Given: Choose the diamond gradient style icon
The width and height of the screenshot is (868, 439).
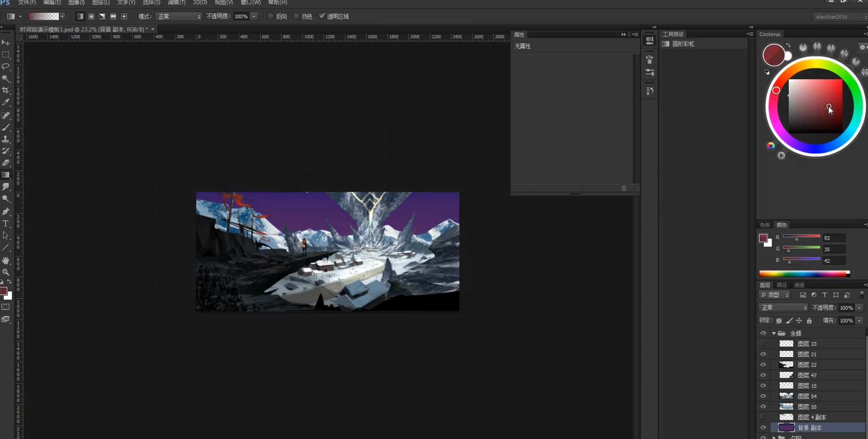Looking at the screenshot, I should 124,17.
